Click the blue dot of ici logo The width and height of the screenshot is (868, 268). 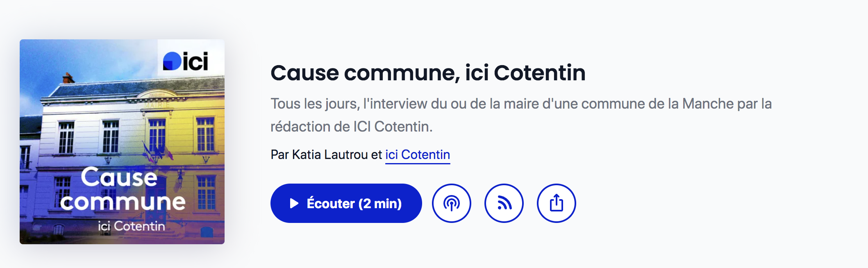coord(172,61)
